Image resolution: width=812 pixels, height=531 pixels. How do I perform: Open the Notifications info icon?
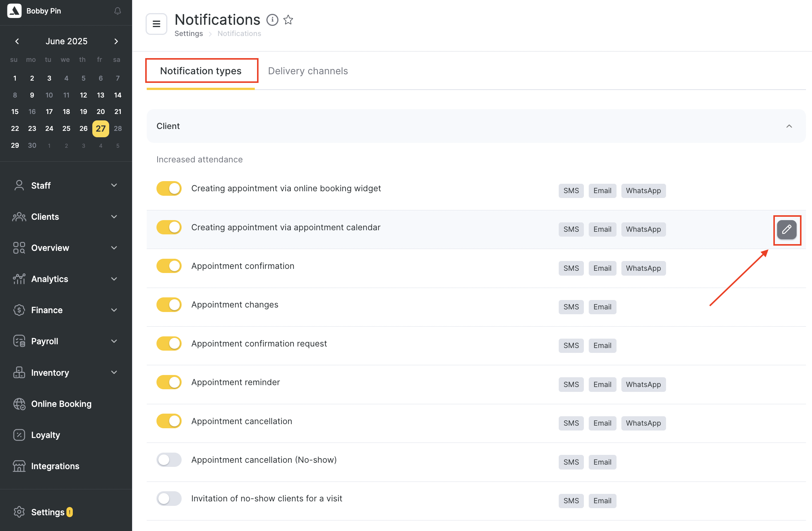272,20
